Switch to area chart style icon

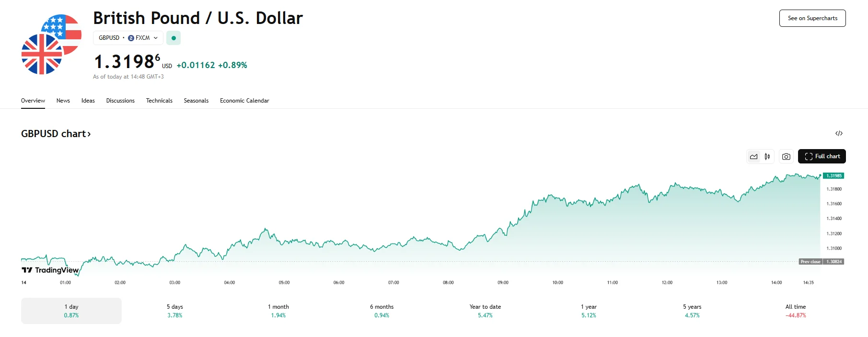(x=754, y=156)
